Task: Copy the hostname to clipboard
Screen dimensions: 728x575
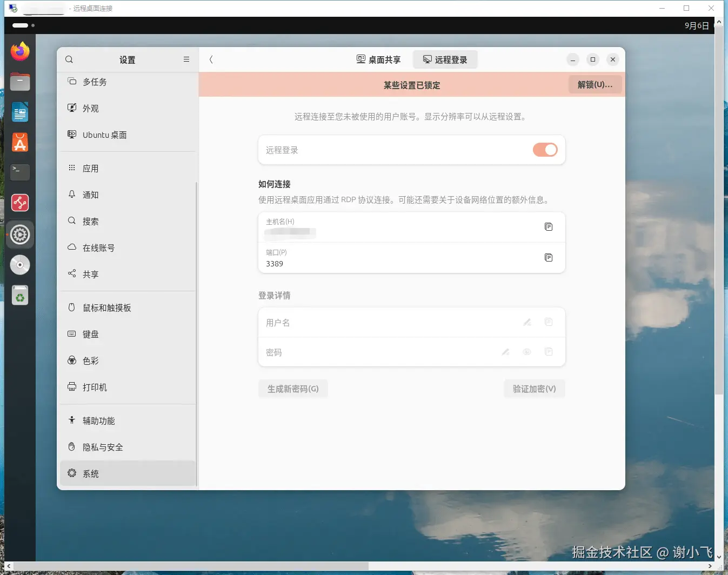Action: (x=549, y=227)
